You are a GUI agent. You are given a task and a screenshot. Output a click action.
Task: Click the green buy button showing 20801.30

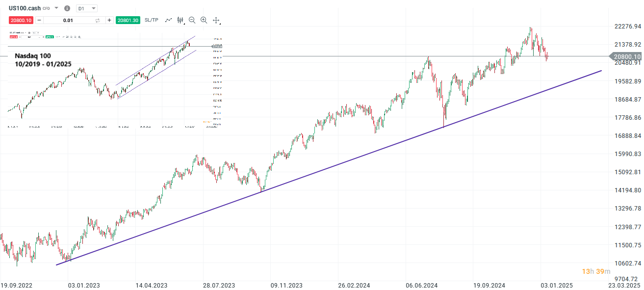[128, 20]
